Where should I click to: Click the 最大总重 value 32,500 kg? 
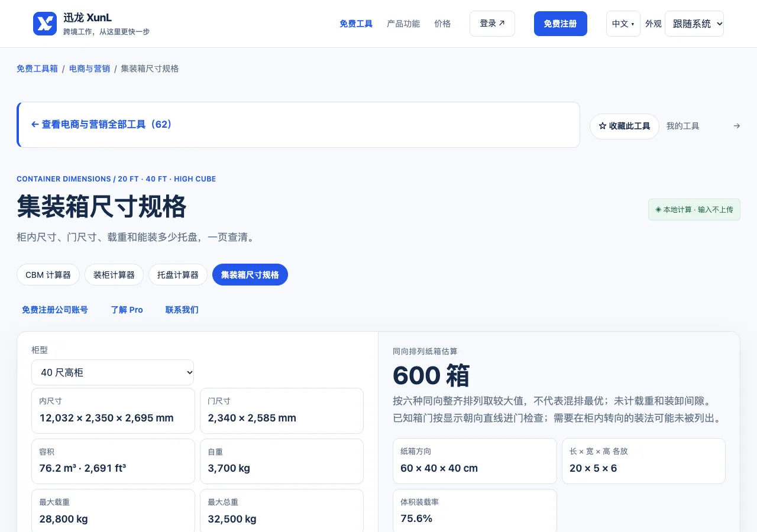pos(232,519)
